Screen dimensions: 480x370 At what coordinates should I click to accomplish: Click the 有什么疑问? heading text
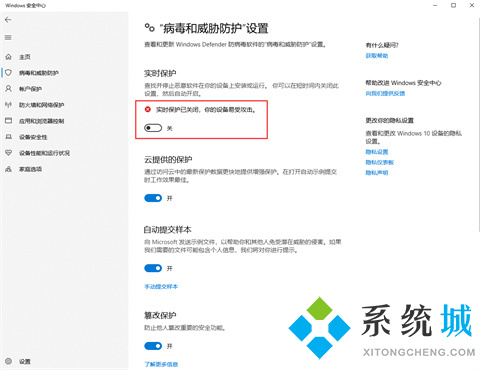[382, 45]
